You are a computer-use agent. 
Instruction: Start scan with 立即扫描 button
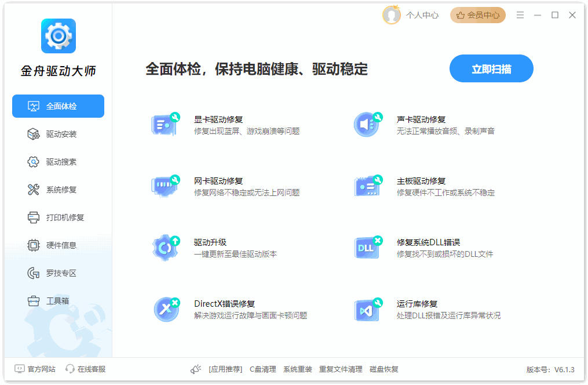(x=491, y=68)
